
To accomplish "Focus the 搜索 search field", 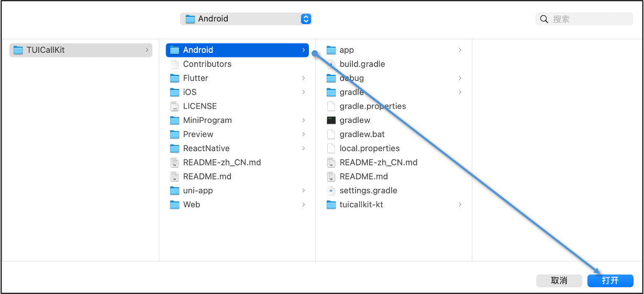I will click(589, 19).
